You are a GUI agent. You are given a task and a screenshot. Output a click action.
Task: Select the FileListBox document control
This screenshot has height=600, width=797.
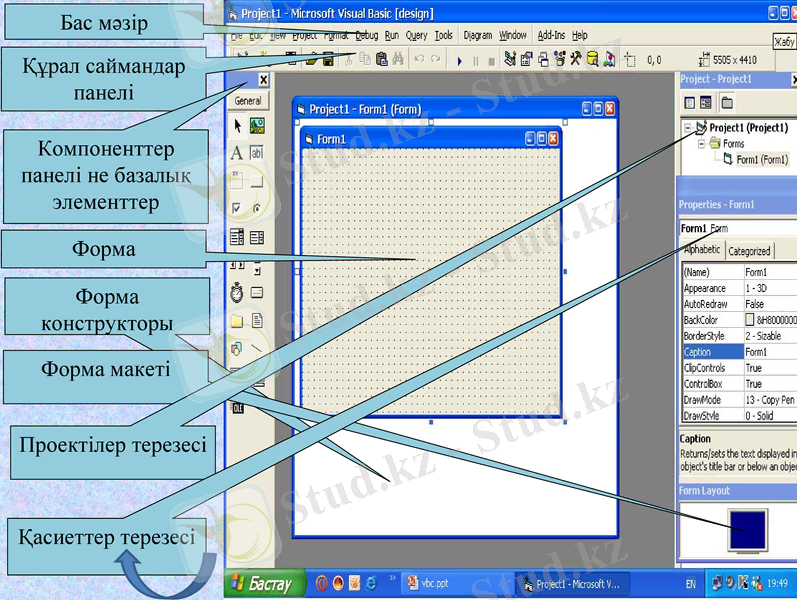[x=257, y=320]
